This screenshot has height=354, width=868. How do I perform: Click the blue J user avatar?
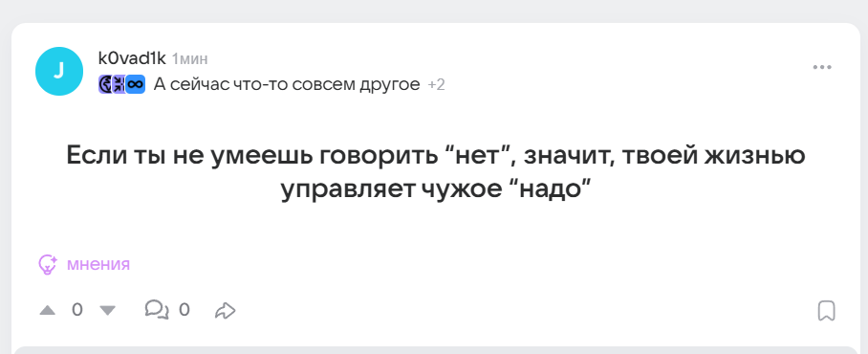59,72
